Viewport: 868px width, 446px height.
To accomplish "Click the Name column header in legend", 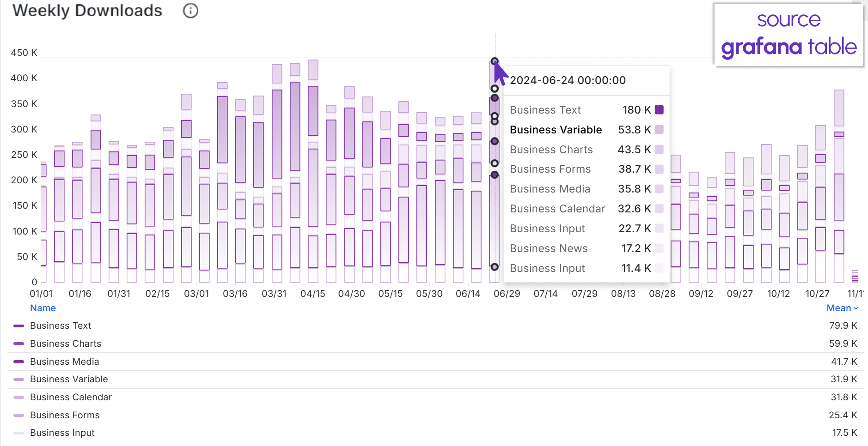I will [x=43, y=308].
